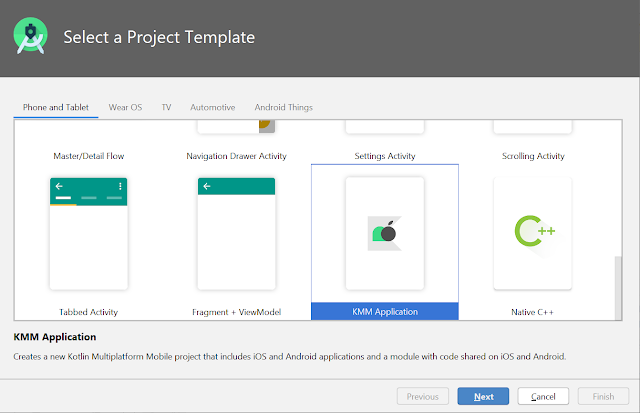640x413 pixels.
Task: Click the template list vertical scrollbar
Action: tap(616, 285)
